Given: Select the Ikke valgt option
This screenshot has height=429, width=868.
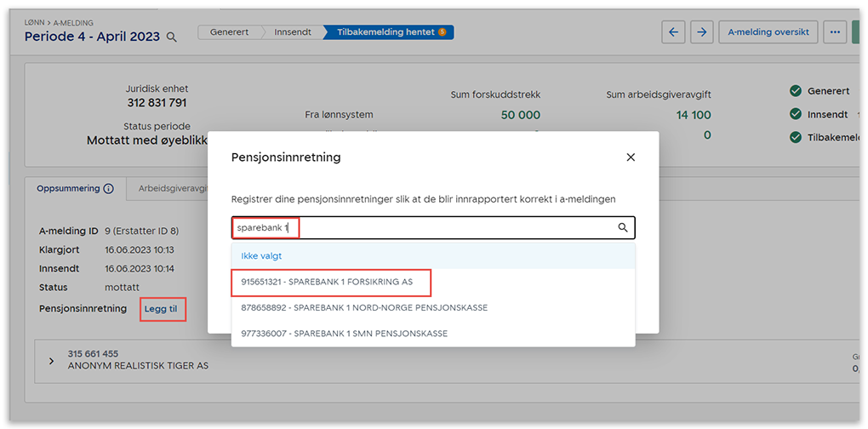Looking at the screenshot, I should (261, 255).
